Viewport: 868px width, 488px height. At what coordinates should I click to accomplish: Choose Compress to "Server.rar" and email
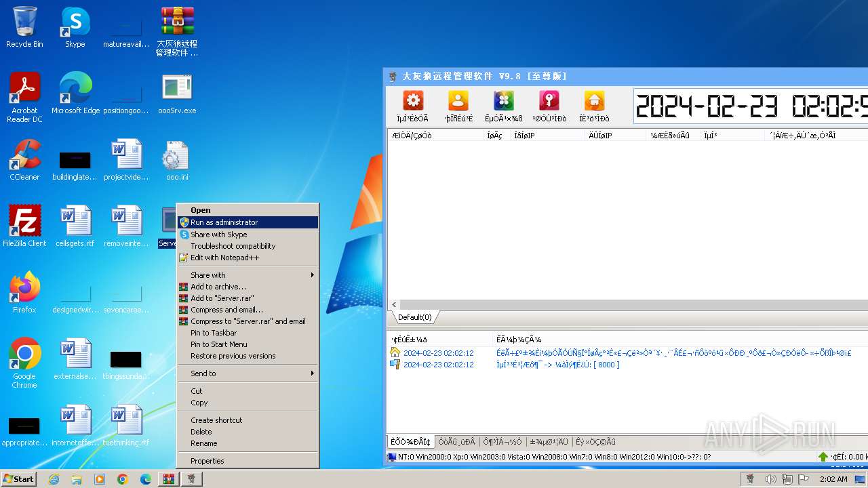[248, 321]
